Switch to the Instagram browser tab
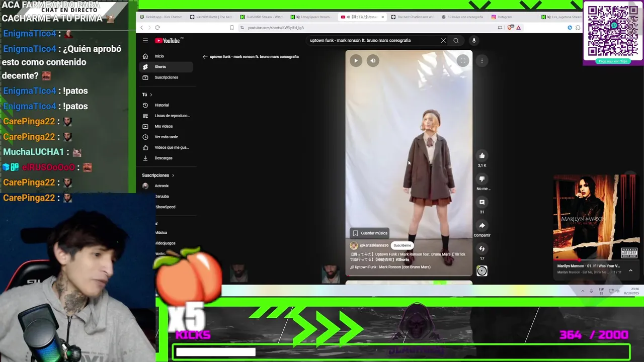The width and height of the screenshot is (644, 362). 513,17
